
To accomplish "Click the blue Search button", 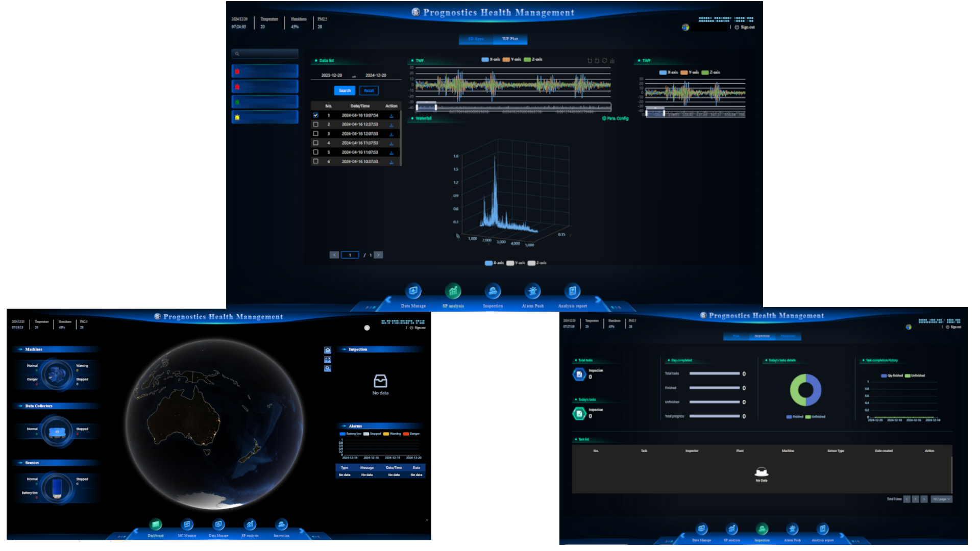I will tap(345, 91).
